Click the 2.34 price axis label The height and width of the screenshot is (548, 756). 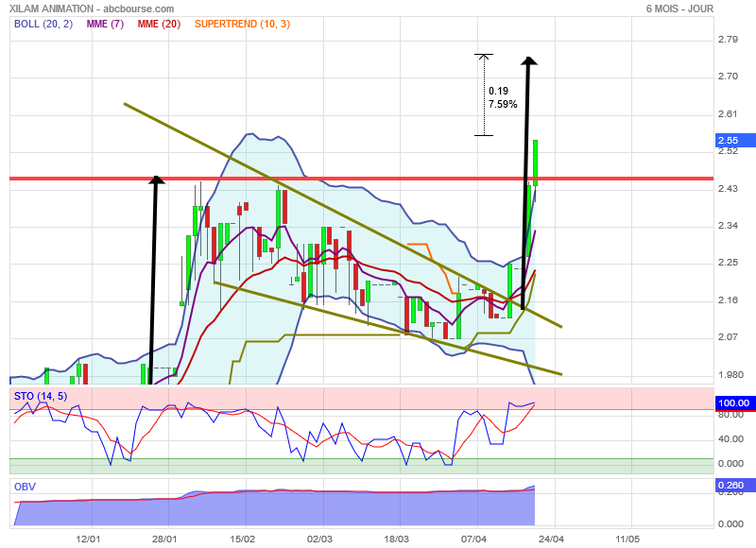(x=728, y=226)
